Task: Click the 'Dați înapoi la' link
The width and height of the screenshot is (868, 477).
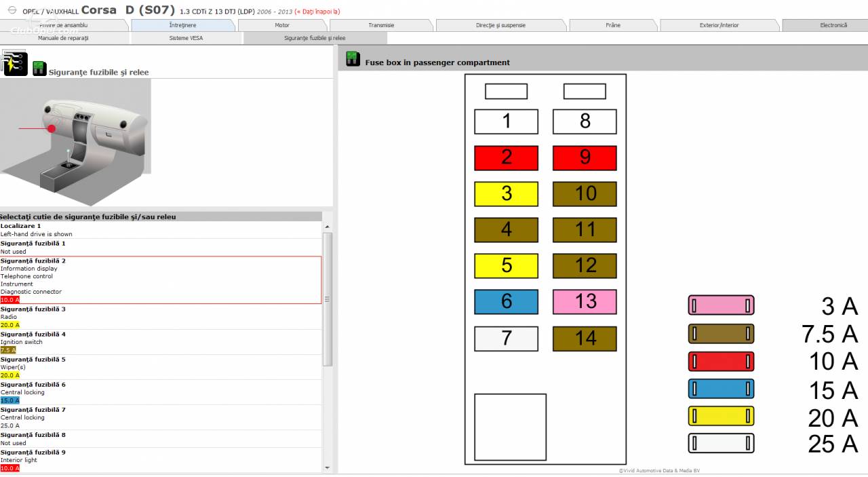Action: click(x=317, y=12)
